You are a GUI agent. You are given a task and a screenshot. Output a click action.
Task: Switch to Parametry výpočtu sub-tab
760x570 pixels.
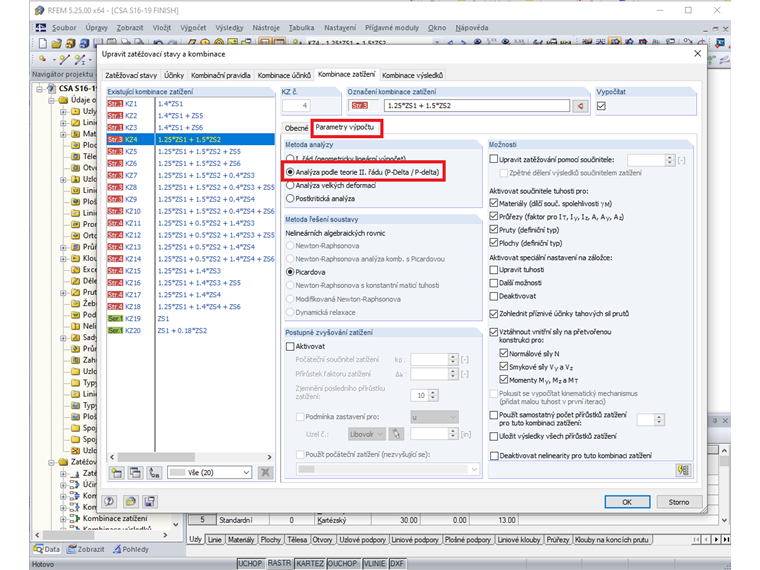tap(345, 127)
